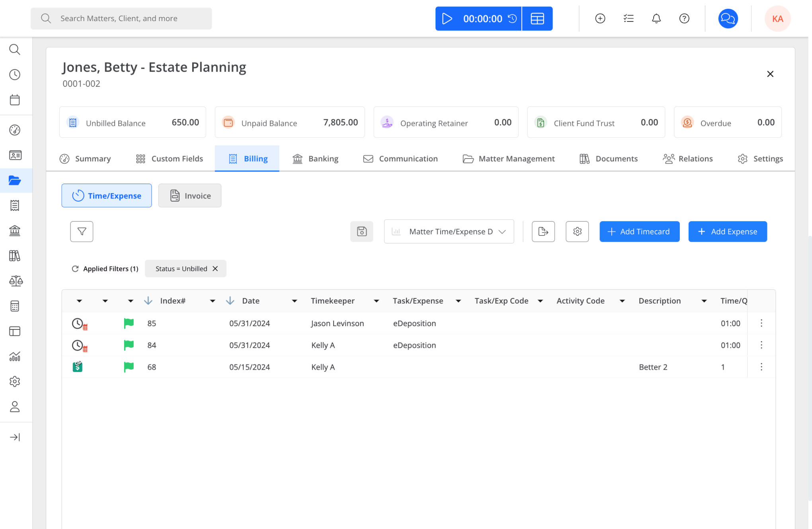Select the dashboard gauge icon in the sidebar
The width and height of the screenshot is (812, 529).
(15, 129)
